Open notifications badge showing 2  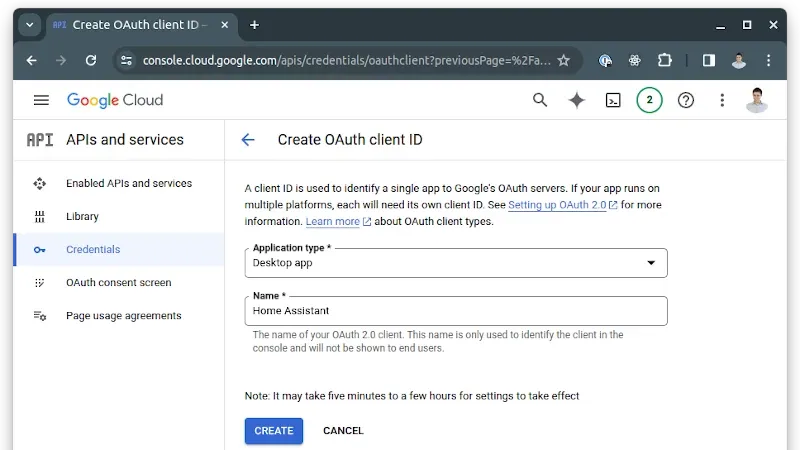649,100
